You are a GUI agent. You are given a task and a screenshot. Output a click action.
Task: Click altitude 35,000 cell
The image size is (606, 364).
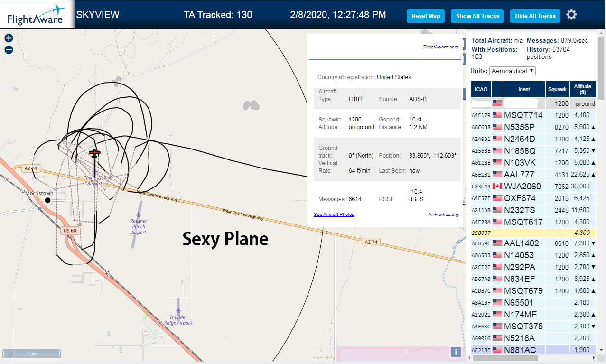click(583, 186)
